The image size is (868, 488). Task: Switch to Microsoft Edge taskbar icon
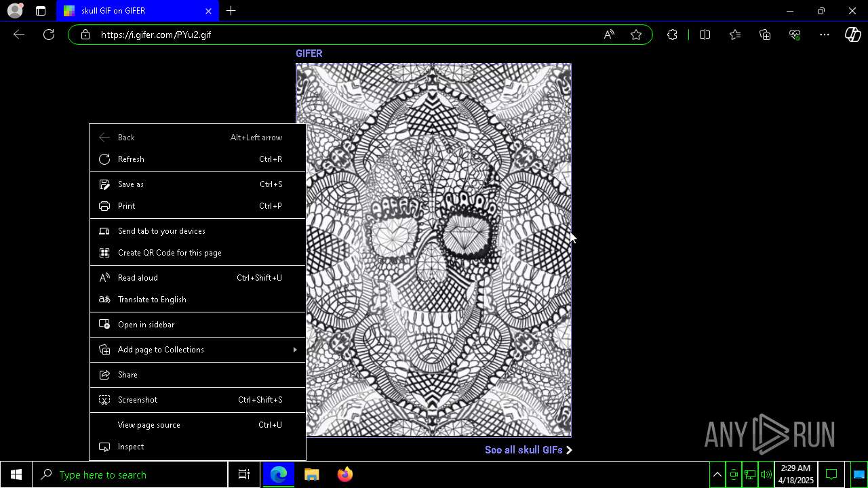pos(279,474)
